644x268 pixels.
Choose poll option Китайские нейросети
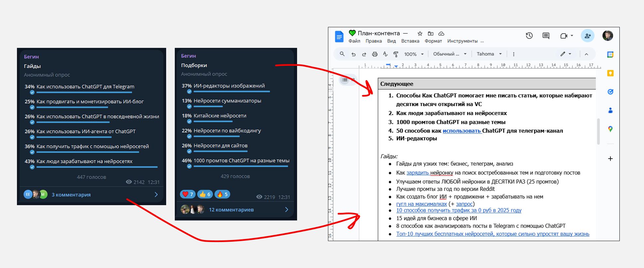pos(220,116)
